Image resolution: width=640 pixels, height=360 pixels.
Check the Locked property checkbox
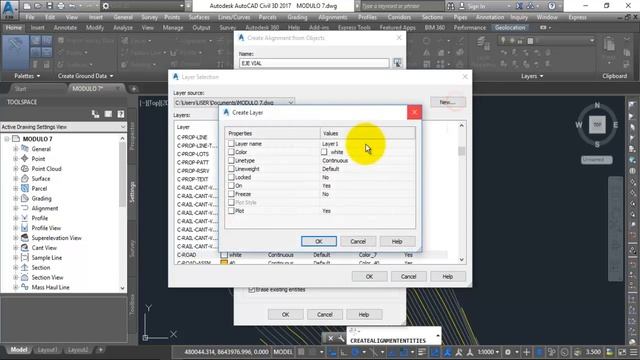pyautogui.click(x=231, y=177)
